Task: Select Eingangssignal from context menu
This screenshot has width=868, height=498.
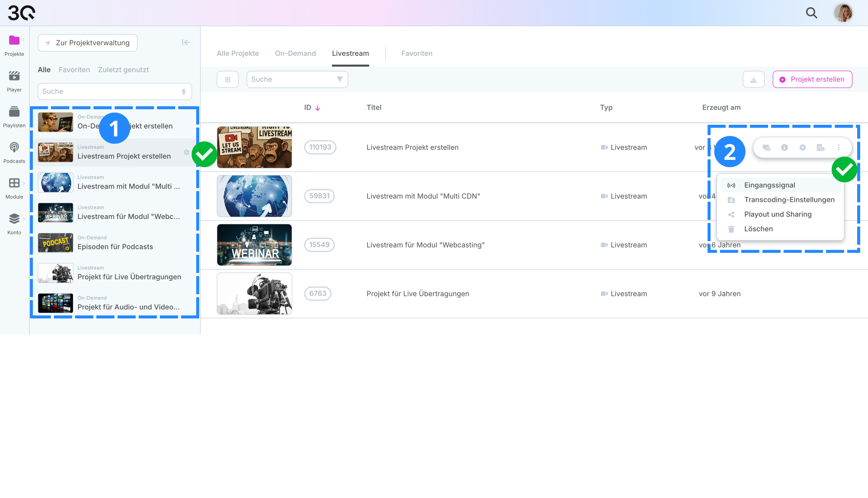Action: pyautogui.click(x=769, y=185)
